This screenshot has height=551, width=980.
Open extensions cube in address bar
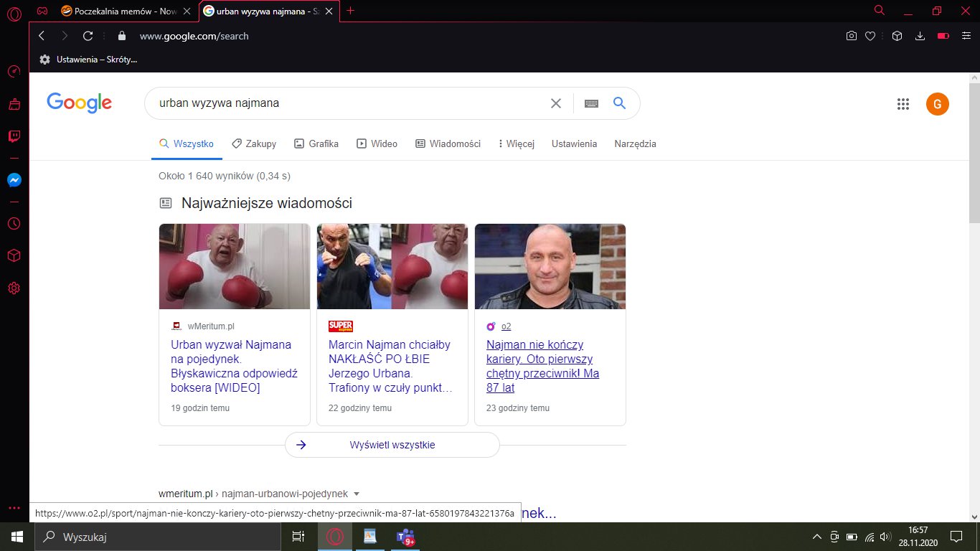[x=897, y=36]
